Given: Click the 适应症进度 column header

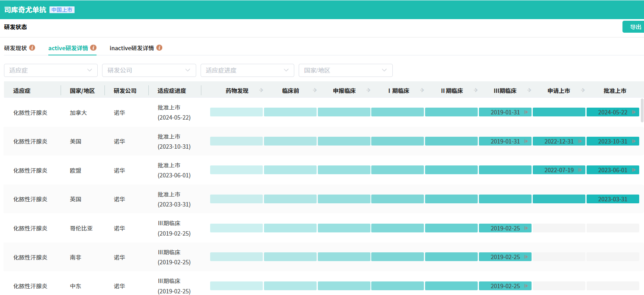Looking at the screenshot, I should click(x=172, y=91).
